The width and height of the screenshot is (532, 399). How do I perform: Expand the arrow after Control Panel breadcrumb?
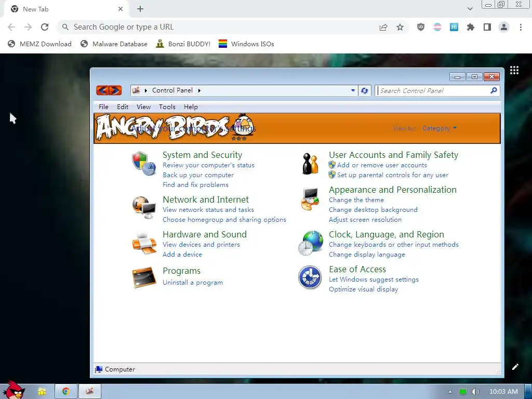199,90
